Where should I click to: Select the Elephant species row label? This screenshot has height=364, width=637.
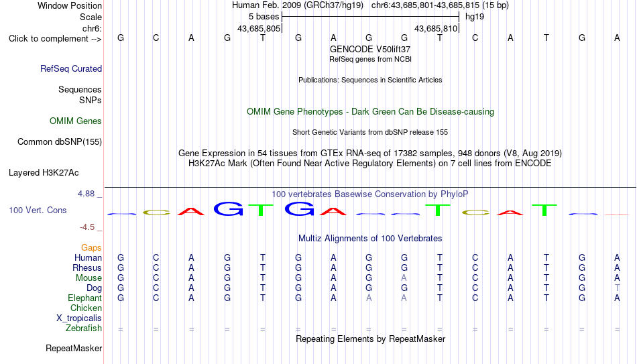[x=85, y=298]
